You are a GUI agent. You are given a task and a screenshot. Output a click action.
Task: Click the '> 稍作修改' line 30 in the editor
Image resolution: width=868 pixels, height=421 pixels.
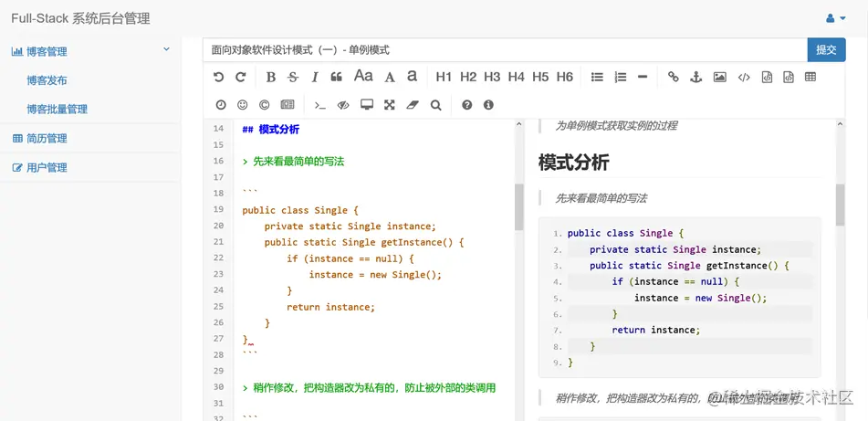click(369, 388)
